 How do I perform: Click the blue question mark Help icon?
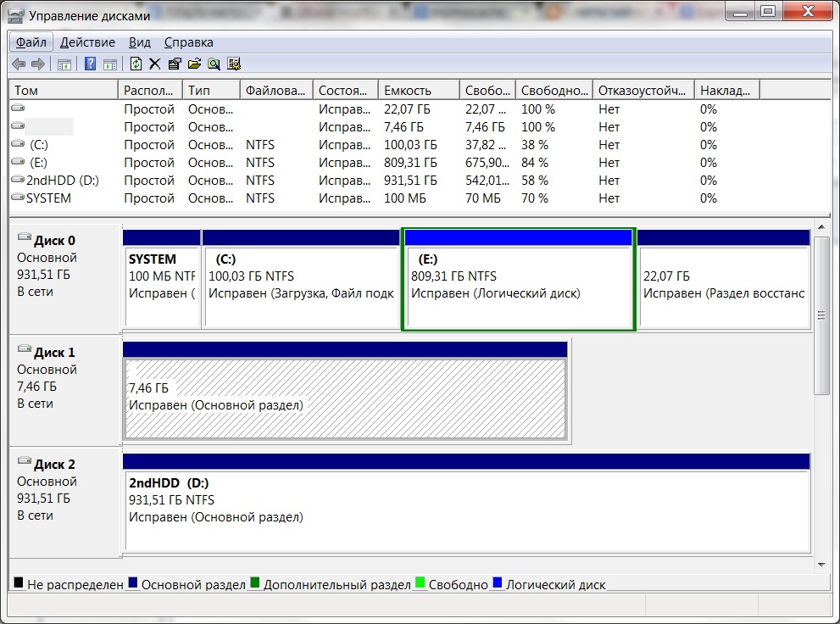coord(90,64)
